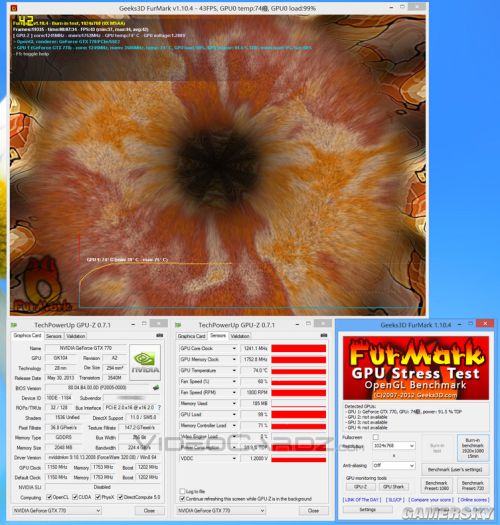Launch GPU-Z from FurMark monitoring tools
500x525 pixels.
(360, 486)
